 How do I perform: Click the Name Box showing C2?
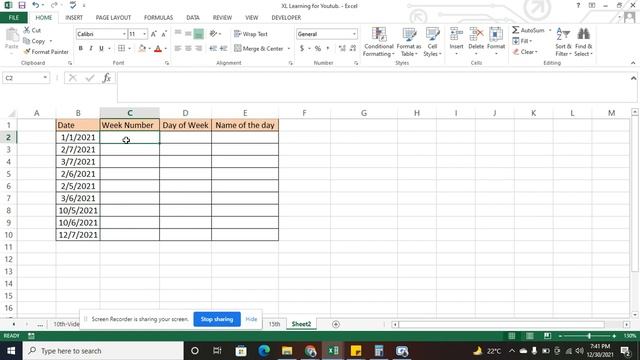26,78
